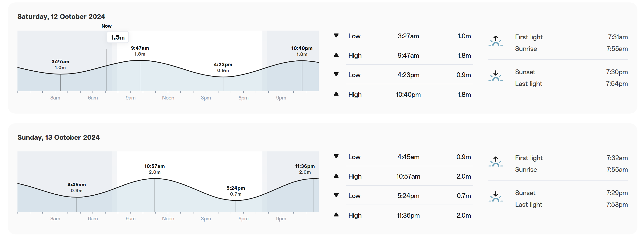Click the Saturday, 12 October 2024 heading
The image size is (644, 240).
pos(61,17)
